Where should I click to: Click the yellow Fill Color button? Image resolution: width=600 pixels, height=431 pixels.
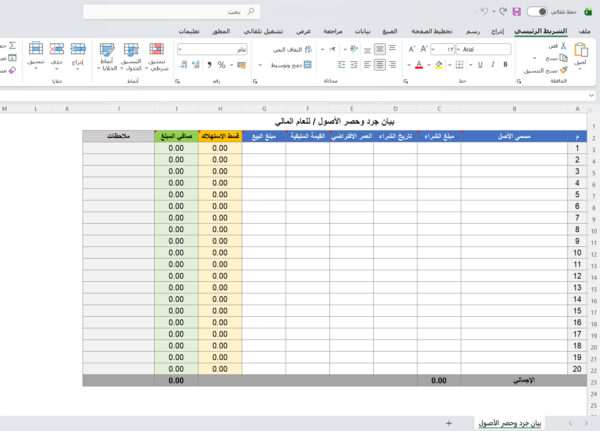[x=439, y=65]
